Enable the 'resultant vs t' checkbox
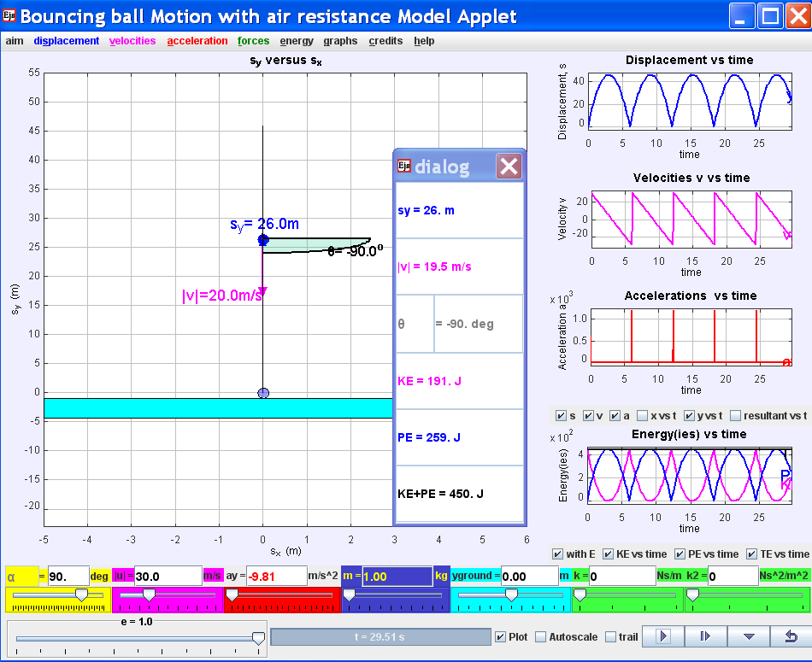This screenshot has width=812, height=662. [735, 416]
